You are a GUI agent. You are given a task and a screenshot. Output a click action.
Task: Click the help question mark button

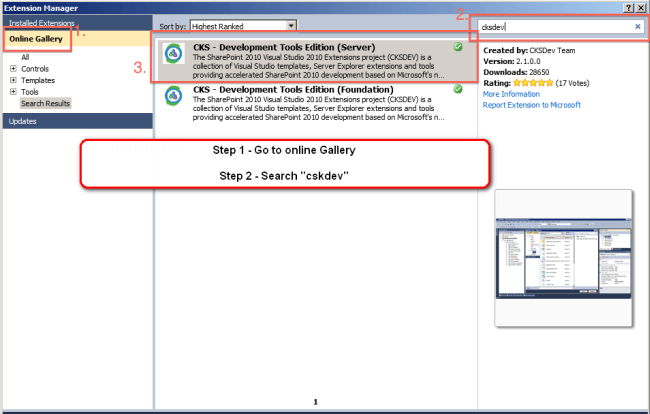click(x=629, y=8)
